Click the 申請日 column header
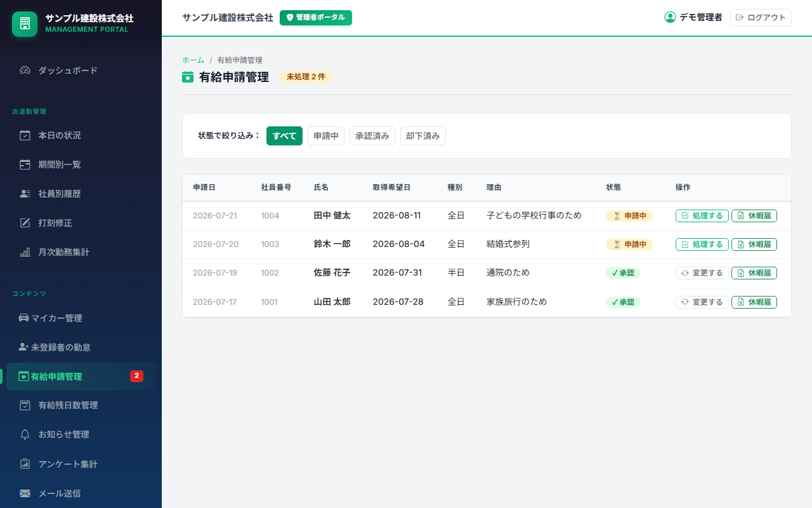Image resolution: width=812 pixels, height=508 pixels. pos(204,187)
